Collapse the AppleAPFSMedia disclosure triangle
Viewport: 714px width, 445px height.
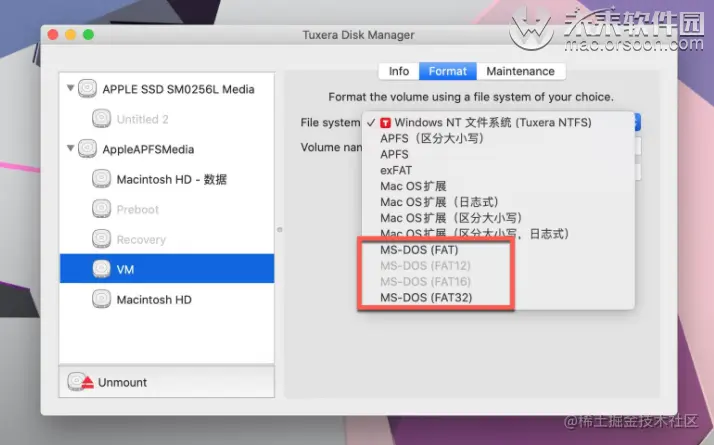(70, 148)
